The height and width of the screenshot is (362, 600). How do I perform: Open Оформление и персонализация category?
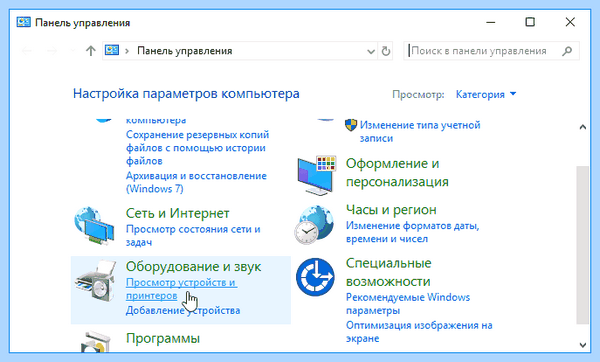coord(397,172)
